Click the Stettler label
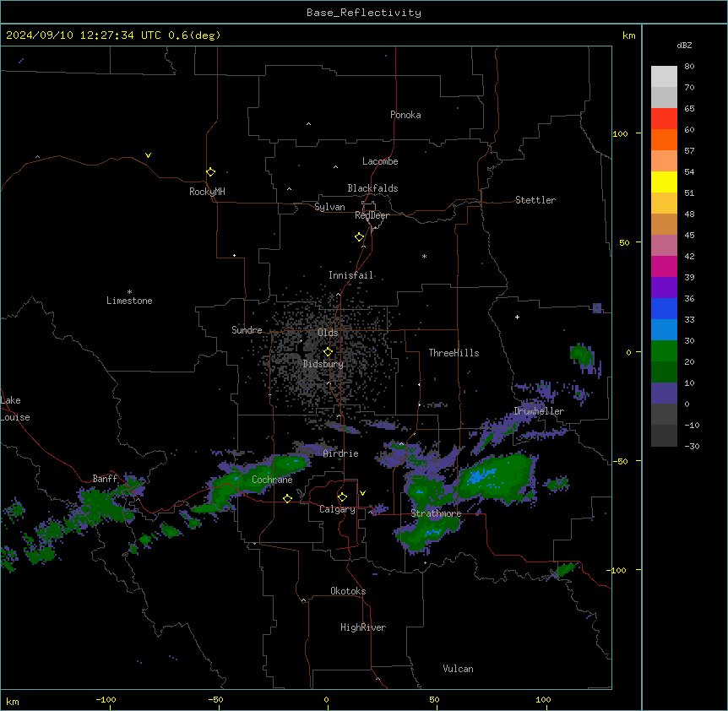This screenshot has width=728, height=711. pos(535,200)
